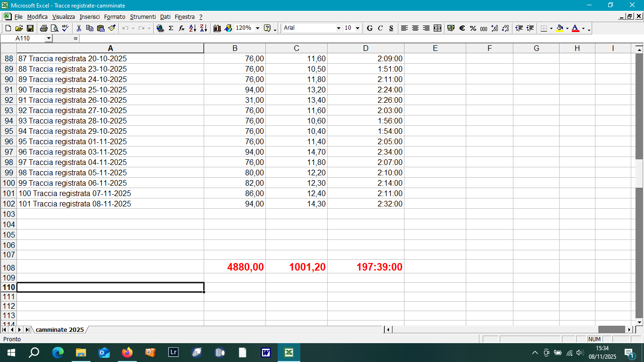Toggle italic with the C button
Screen dimensions: 644x362
(x=380, y=28)
